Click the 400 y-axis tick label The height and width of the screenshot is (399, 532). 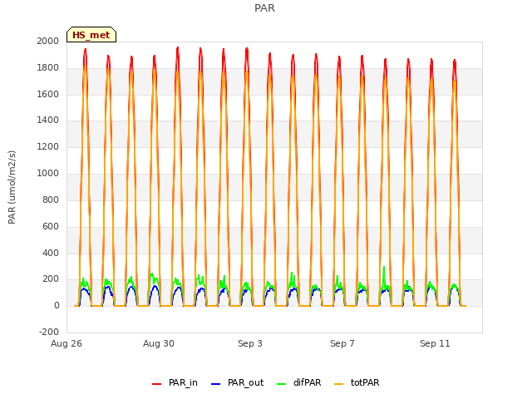pyautogui.click(x=51, y=253)
